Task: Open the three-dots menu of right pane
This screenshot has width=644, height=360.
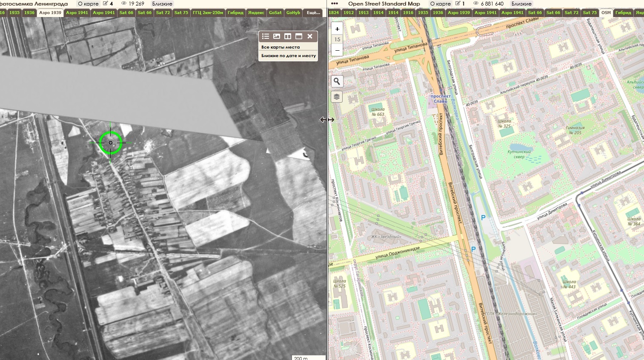Action: 335,3
